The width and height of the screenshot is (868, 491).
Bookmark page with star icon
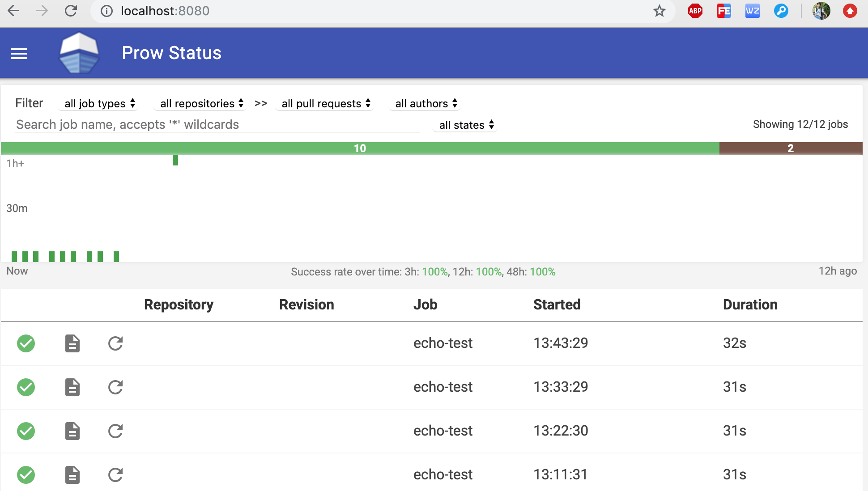pyautogui.click(x=659, y=11)
